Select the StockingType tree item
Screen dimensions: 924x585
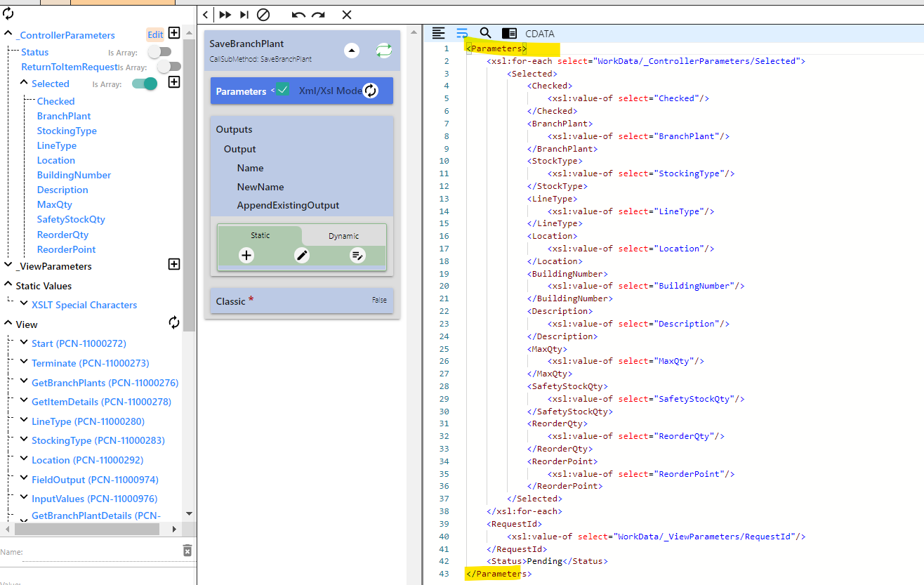coord(67,131)
